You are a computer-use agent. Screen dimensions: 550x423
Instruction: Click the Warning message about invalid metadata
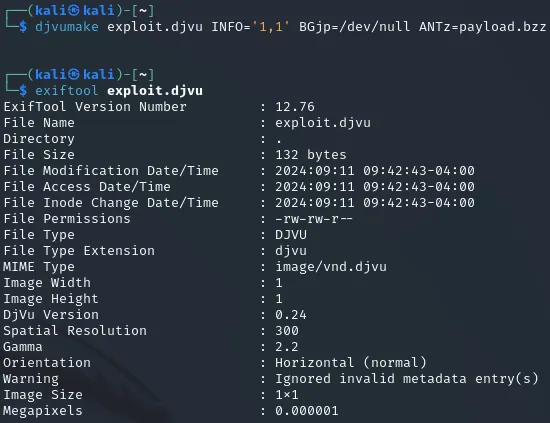[x=407, y=379]
